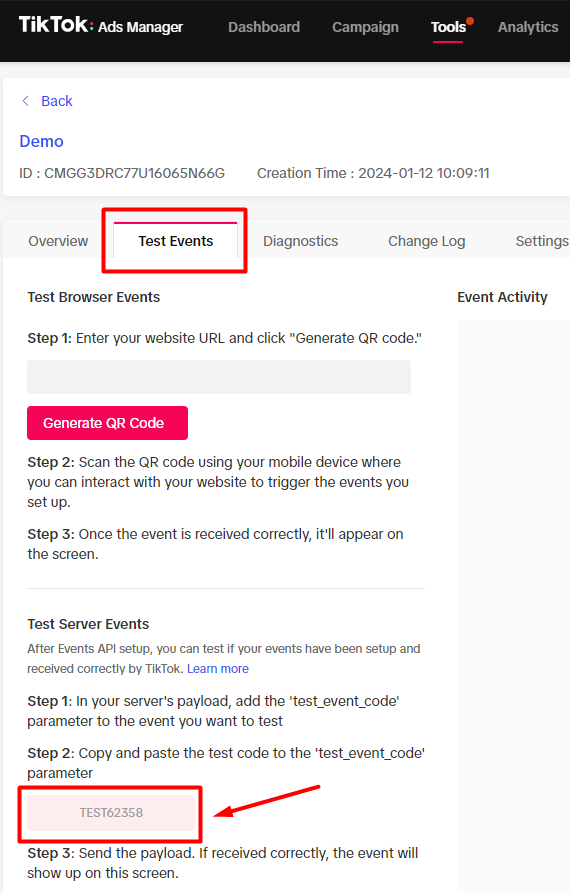Open the Campaign menu
This screenshot has width=570, height=892.
365,27
